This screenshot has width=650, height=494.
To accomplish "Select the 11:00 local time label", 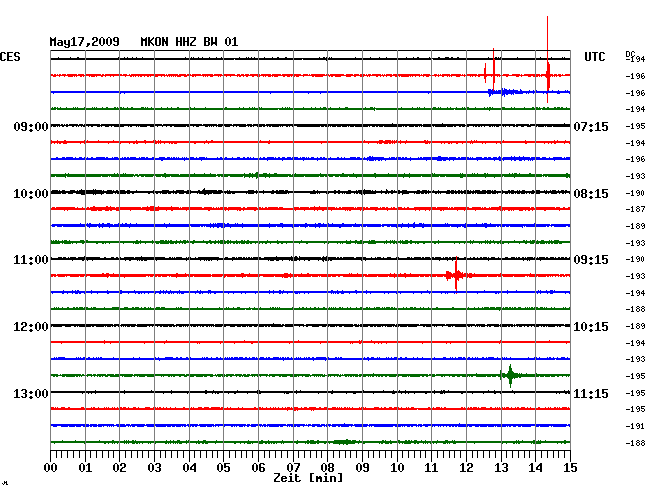I will [31, 260].
